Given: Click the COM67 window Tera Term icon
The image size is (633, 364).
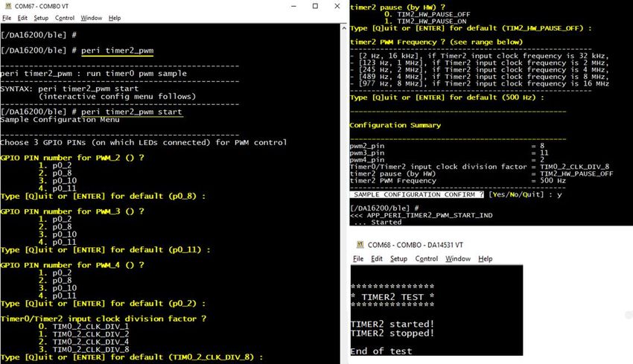Looking at the screenshot, I should click(8, 6).
